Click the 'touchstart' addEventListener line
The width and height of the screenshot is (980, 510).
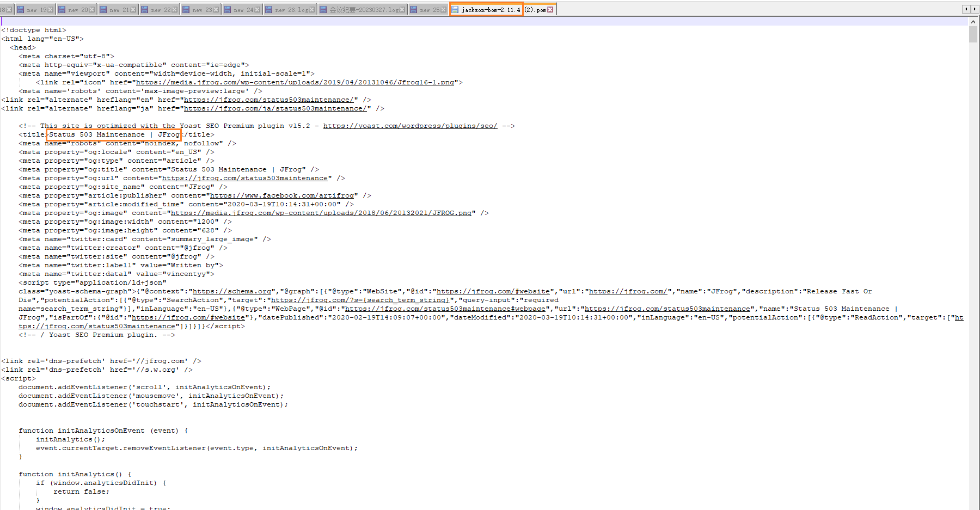tap(154, 405)
